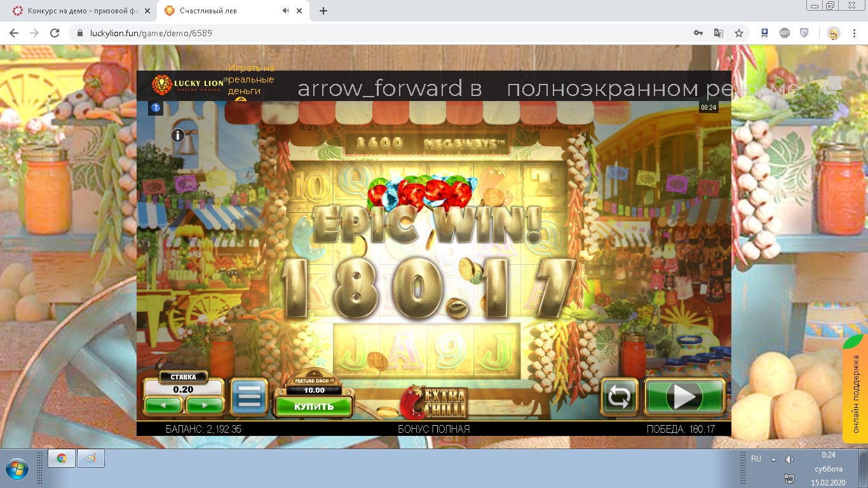The width and height of the screenshot is (868, 488).
Task: Bookmark this page with the star icon
Action: coord(739,33)
